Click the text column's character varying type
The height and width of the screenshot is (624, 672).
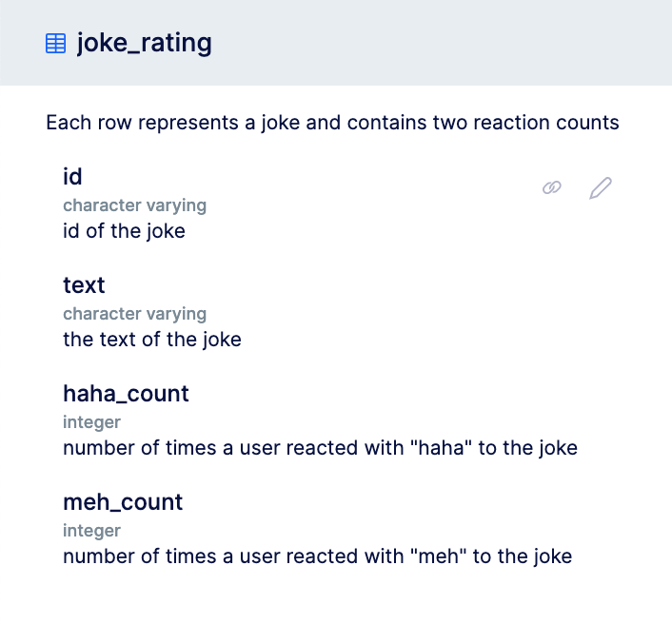[134, 314]
